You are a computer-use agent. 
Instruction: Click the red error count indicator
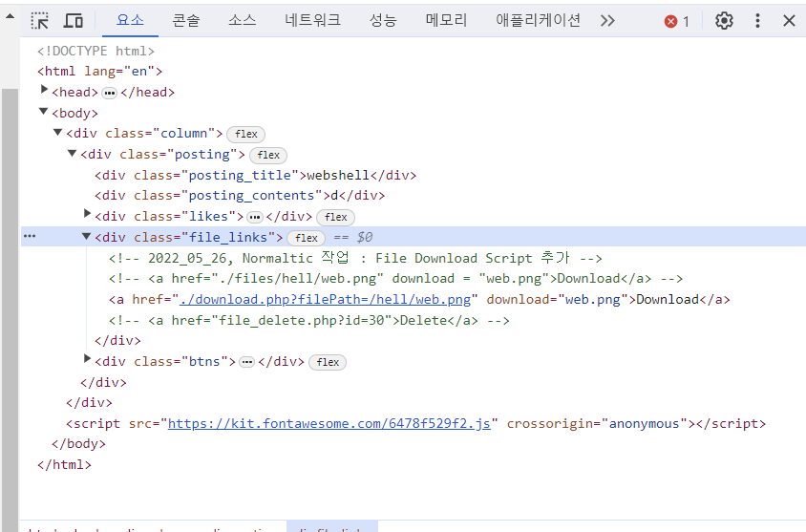pyautogui.click(x=676, y=21)
